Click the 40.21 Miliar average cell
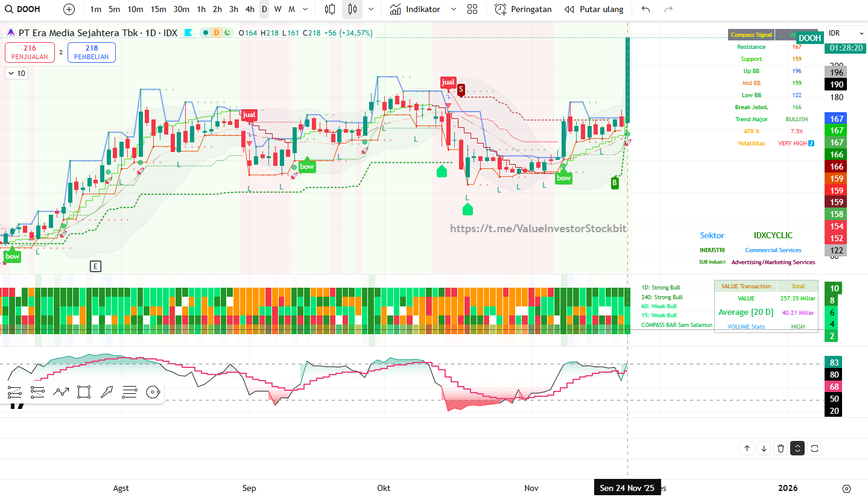 click(797, 312)
